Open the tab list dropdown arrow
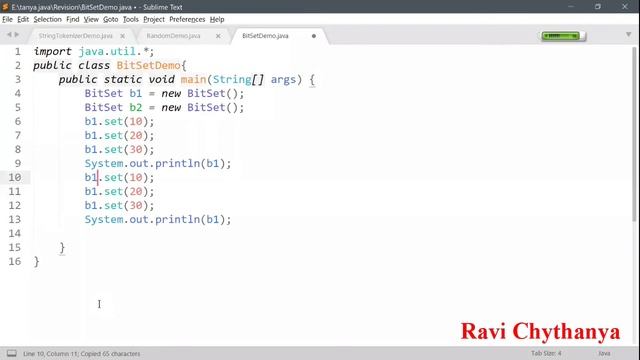Viewport: 640px width, 360px height. (x=629, y=35)
